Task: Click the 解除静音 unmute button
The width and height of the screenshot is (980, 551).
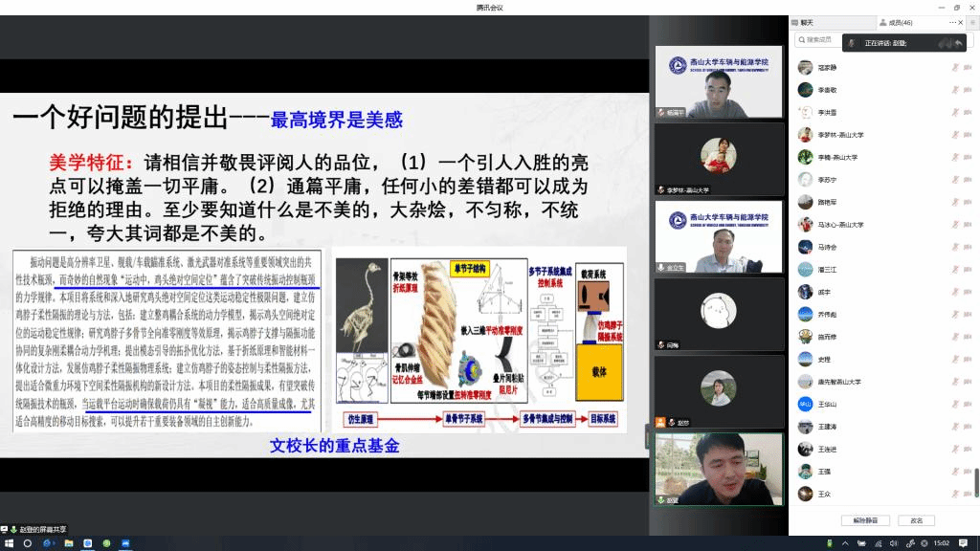Action: (x=865, y=520)
